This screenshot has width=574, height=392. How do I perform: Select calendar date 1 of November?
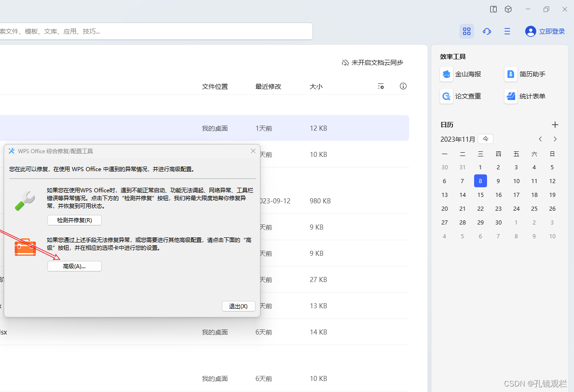click(481, 167)
